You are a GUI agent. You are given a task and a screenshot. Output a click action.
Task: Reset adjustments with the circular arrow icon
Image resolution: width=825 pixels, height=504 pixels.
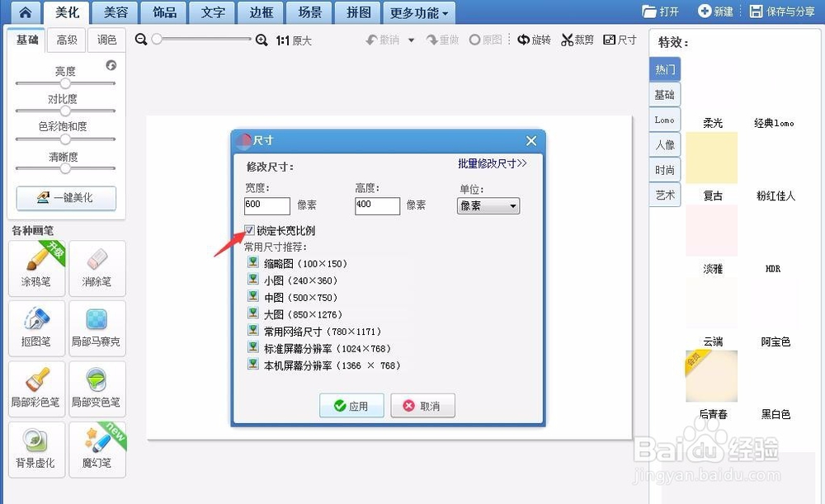111,65
